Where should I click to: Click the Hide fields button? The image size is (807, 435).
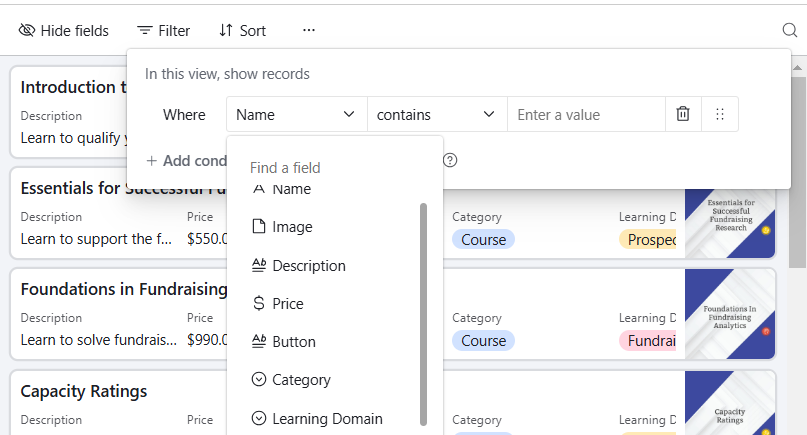click(x=64, y=31)
